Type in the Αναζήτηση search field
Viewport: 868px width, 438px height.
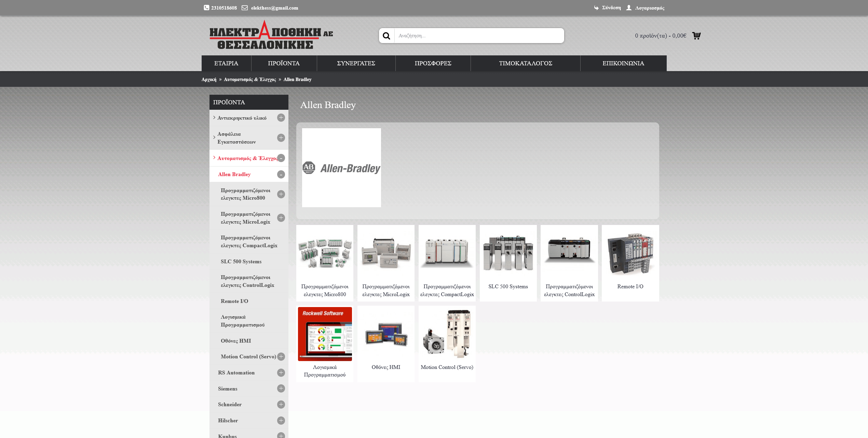[x=479, y=36]
